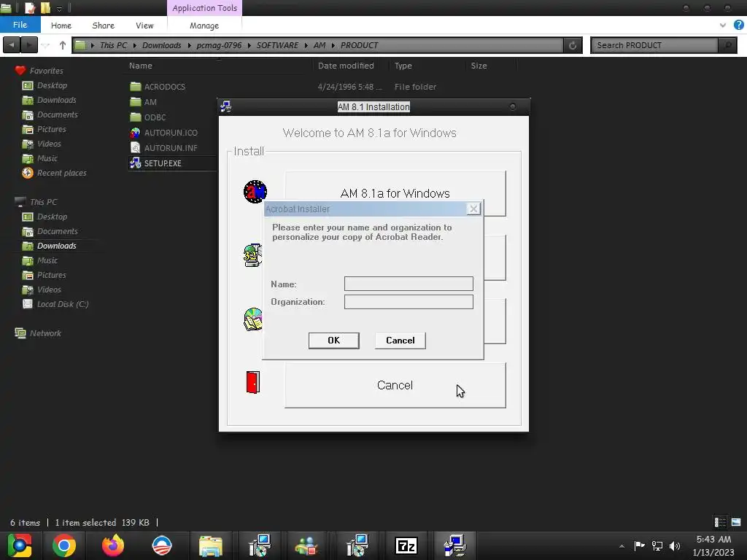
Task: Open the Manage ribbon tab
Action: coord(204,26)
